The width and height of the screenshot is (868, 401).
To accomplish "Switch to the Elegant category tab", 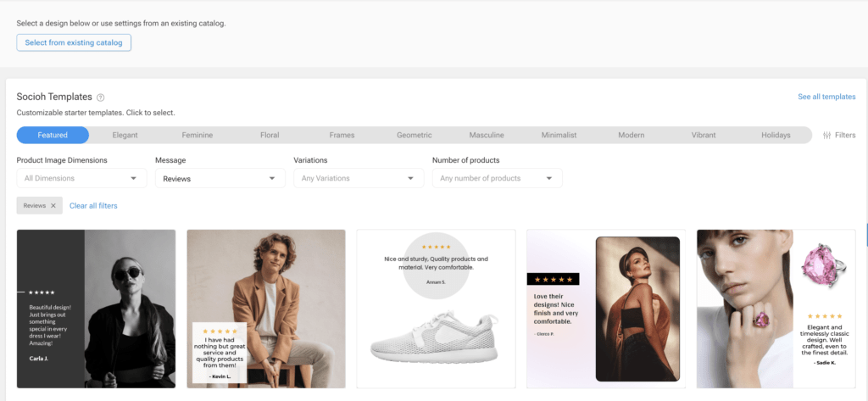I will 125,135.
